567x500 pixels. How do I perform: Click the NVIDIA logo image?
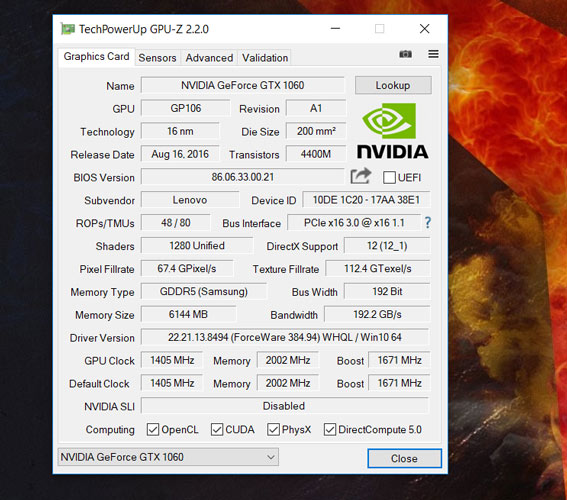pyautogui.click(x=393, y=131)
